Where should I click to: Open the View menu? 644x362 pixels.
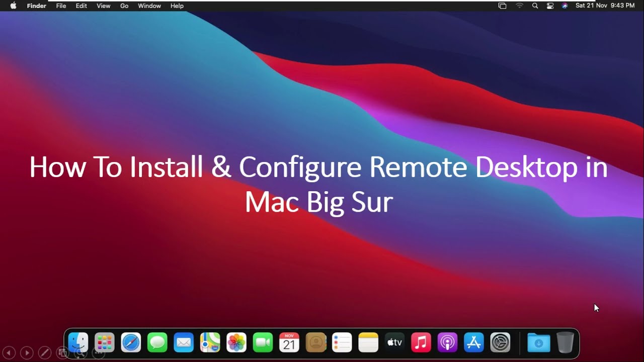104,6
